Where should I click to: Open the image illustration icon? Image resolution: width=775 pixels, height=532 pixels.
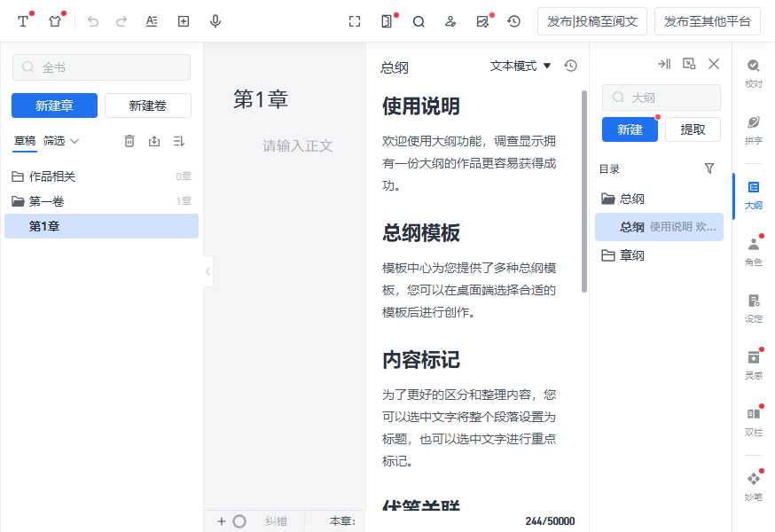(x=482, y=21)
